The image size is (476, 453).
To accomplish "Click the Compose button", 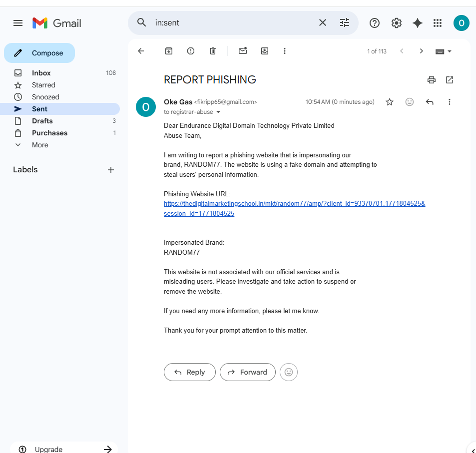I will pyautogui.click(x=39, y=53).
